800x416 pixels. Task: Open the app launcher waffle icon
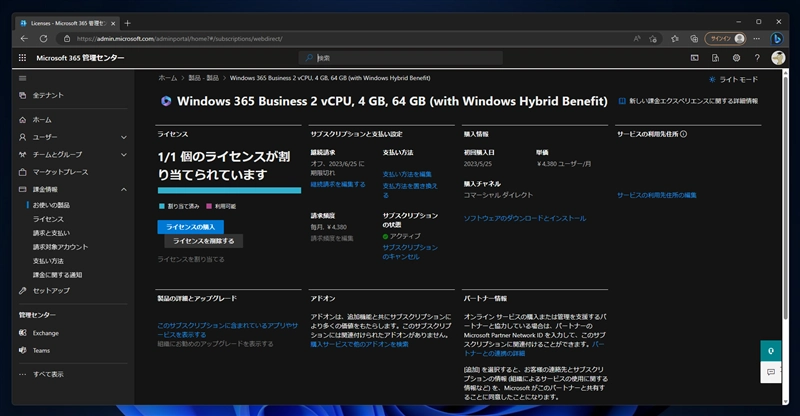point(22,58)
